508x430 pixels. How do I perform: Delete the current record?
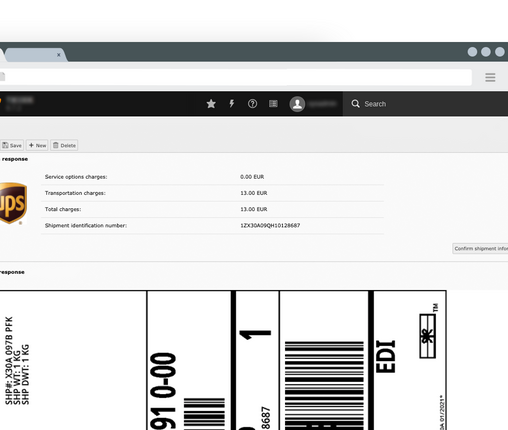(x=64, y=145)
